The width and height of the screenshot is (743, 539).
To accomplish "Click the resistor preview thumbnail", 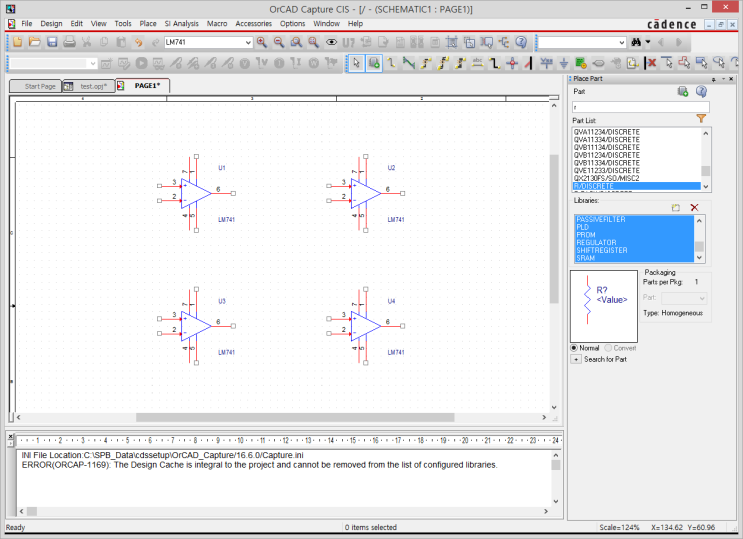I will pos(604,306).
